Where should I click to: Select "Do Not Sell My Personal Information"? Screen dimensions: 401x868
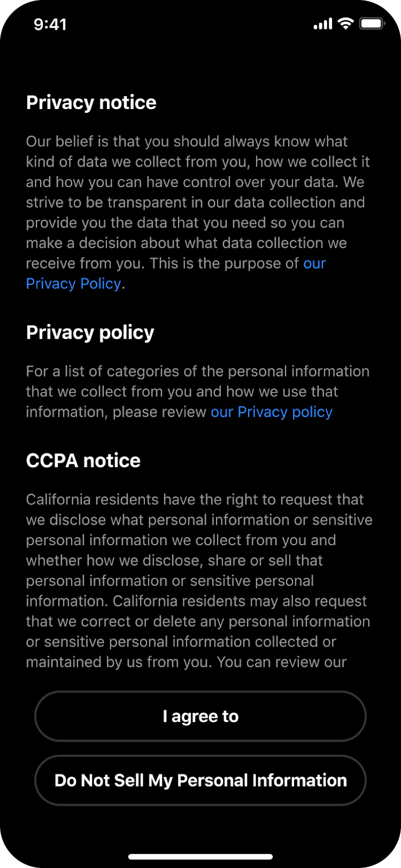coord(200,780)
